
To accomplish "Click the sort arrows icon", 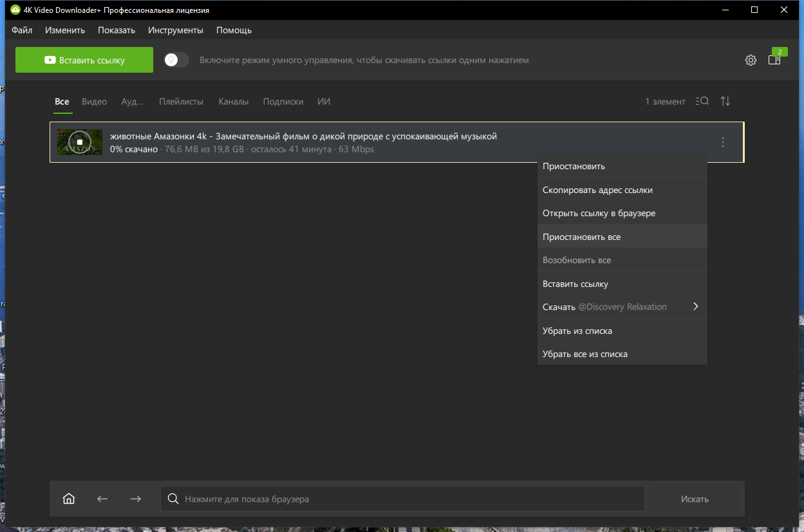I will point(725,101).
